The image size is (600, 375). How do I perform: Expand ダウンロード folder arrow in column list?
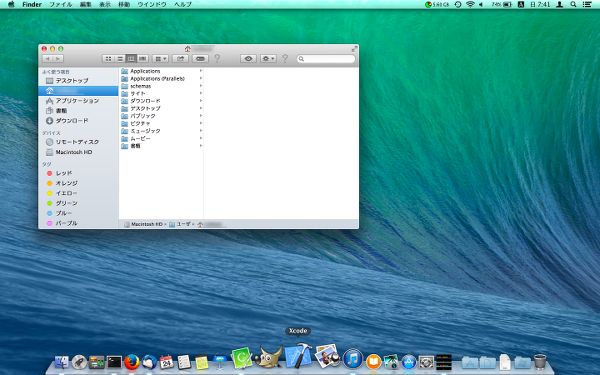[x=201, y=101]
